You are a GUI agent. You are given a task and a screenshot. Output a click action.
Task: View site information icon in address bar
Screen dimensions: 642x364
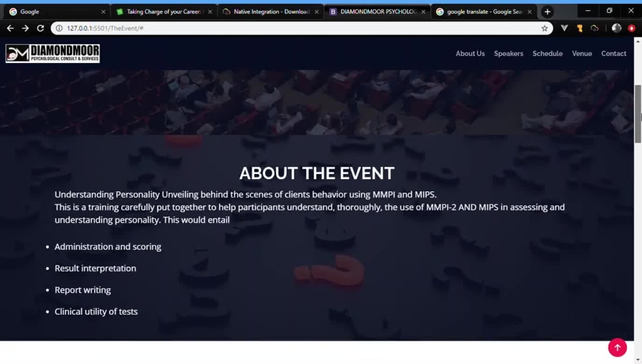coord(59,28)
